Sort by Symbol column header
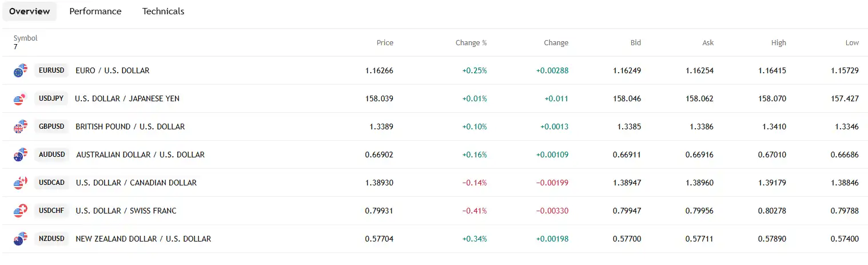The image size is (868, 265). (25, 38)
